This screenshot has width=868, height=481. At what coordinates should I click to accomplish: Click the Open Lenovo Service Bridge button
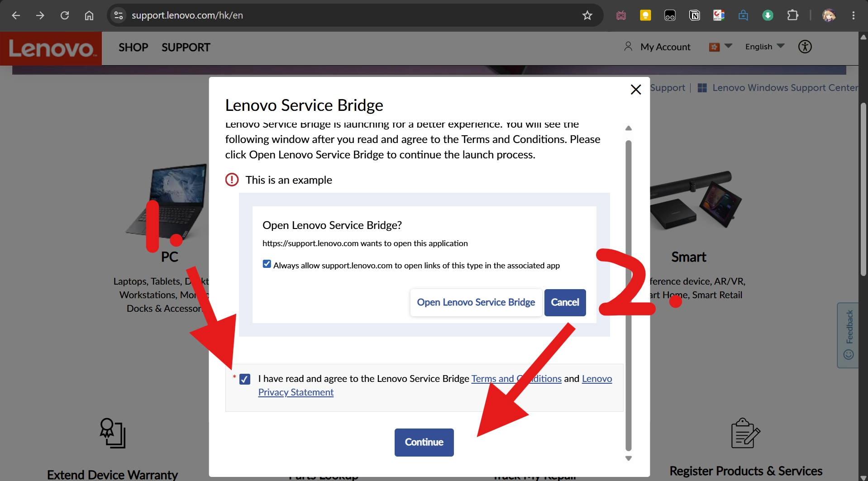pos(476,302)
